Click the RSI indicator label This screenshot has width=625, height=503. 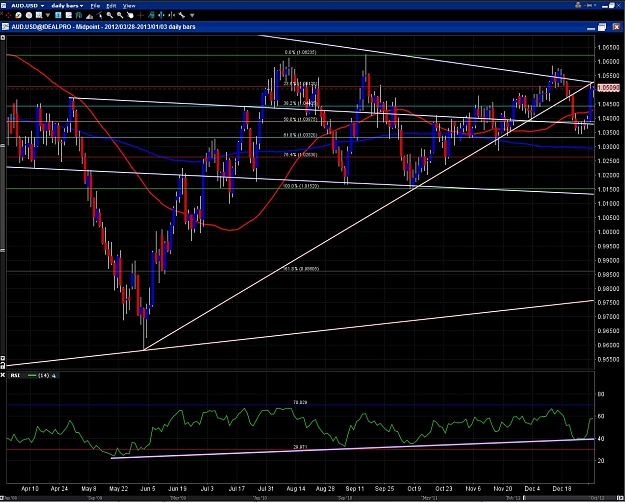[15, 375]
